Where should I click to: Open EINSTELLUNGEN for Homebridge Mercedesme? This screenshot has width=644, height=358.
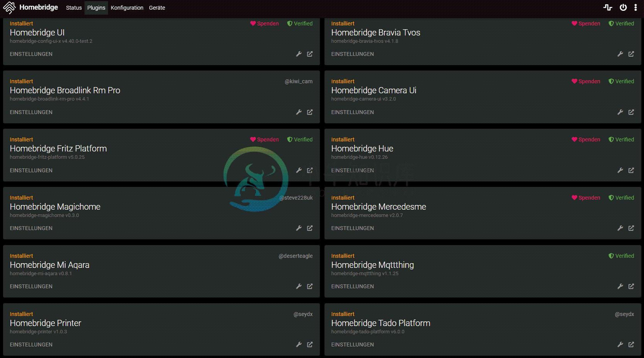(x=353, y=228)
